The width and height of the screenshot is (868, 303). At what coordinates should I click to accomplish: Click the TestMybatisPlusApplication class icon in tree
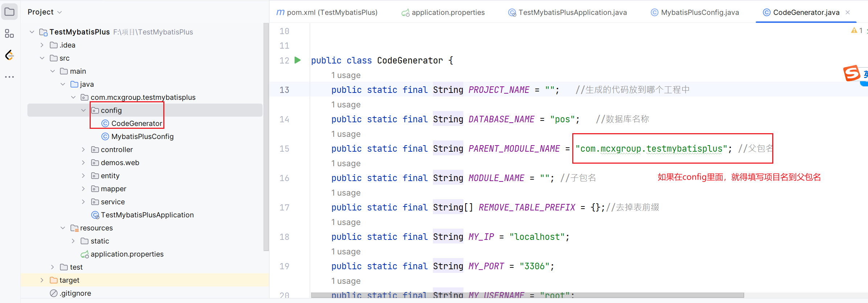[x=95, y=215]
